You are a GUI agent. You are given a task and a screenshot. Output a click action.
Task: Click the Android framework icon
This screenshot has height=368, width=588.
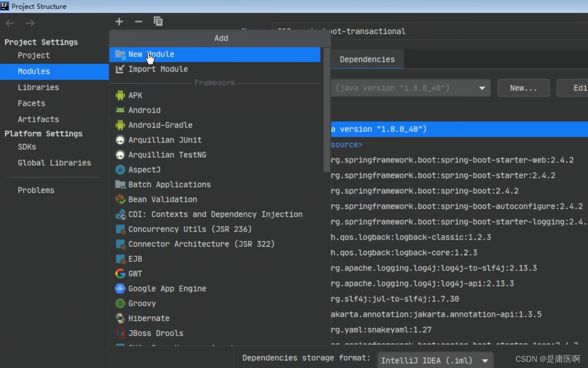click(120, 110)
